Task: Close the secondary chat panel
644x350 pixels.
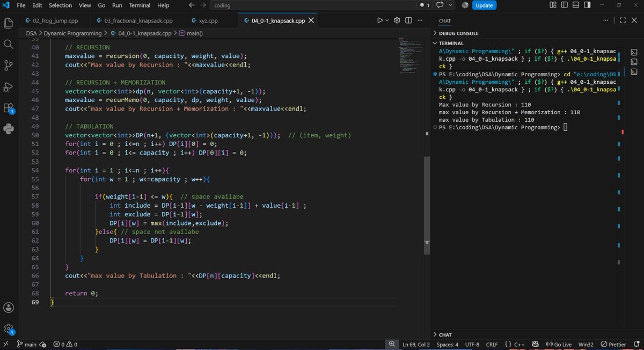Action: pyautogui.click(x=635, y=20)
